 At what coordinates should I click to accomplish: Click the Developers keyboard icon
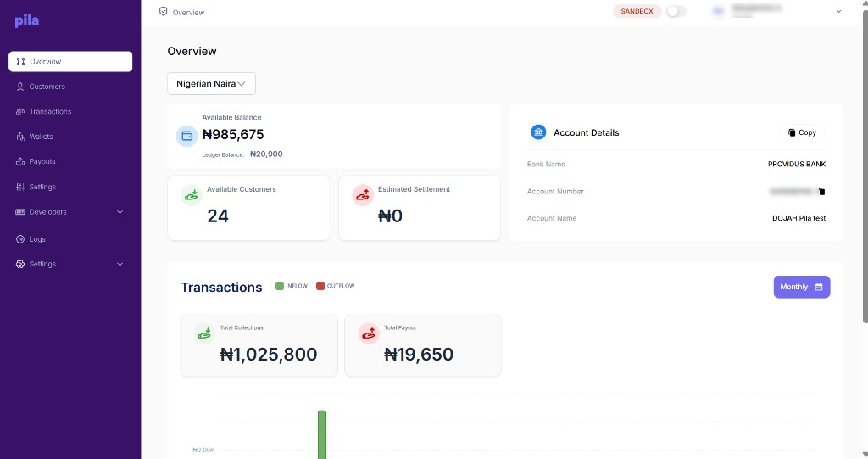pyautogui.click(x=20, y=212)
